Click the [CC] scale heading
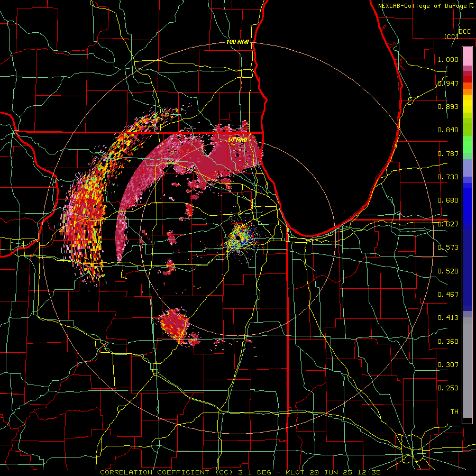Viewport: 476px width, 476px height. coord(451,36)
